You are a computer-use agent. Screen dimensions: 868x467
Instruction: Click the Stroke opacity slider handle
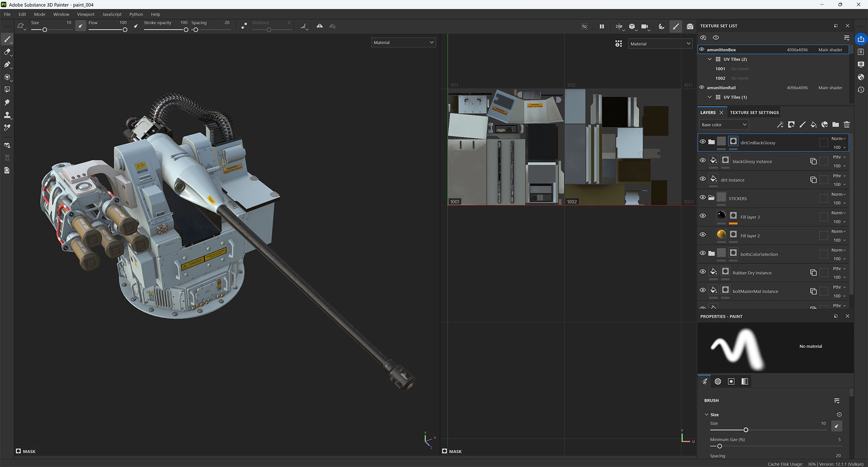click(186, 30)
